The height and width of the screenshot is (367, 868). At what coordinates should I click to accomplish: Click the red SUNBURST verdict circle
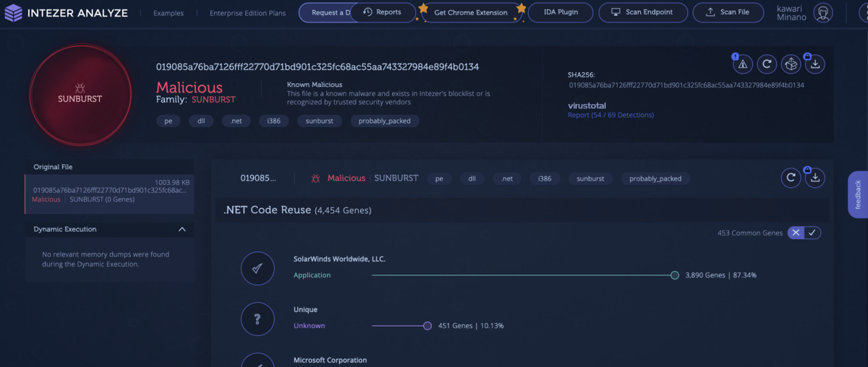pos(80,95)
